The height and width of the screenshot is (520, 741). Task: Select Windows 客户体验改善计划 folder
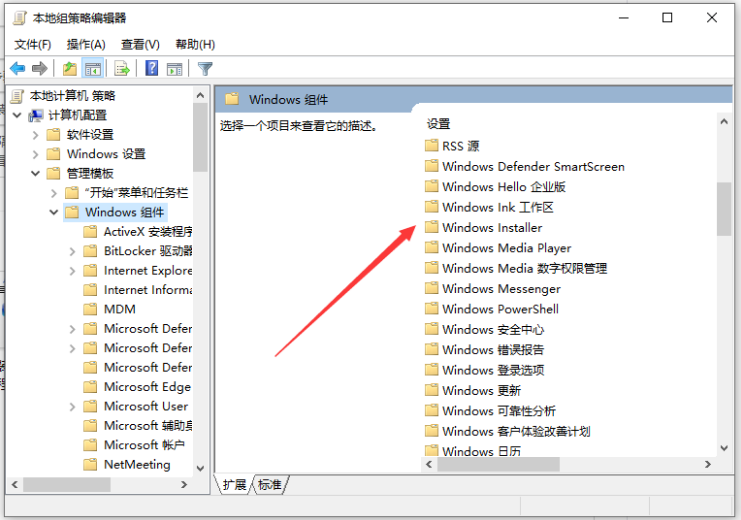point(508,430)
